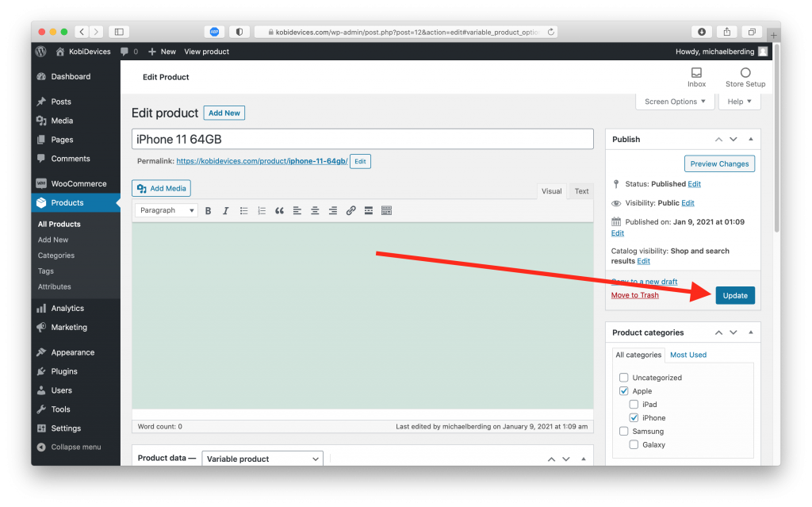812x507 pixels.
Task: Edit the Visibility setting
Action: [x=688, y=203]
